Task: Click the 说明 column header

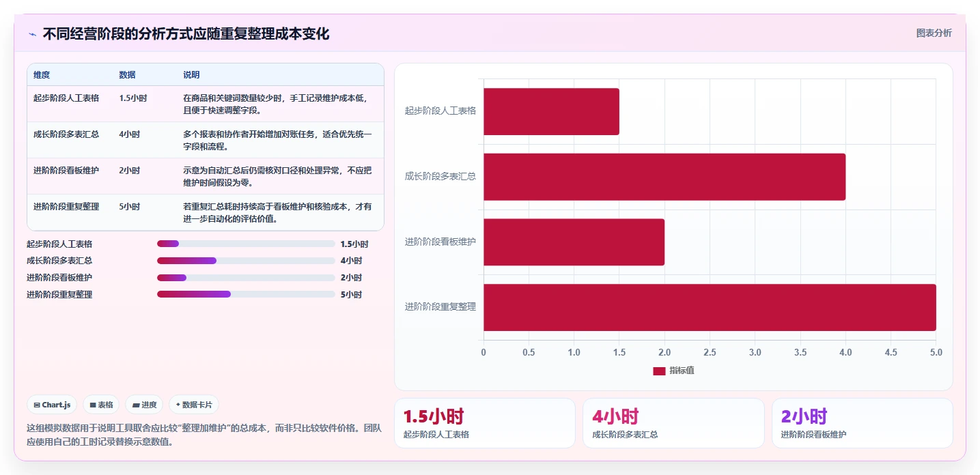Action: pos(191,75)
